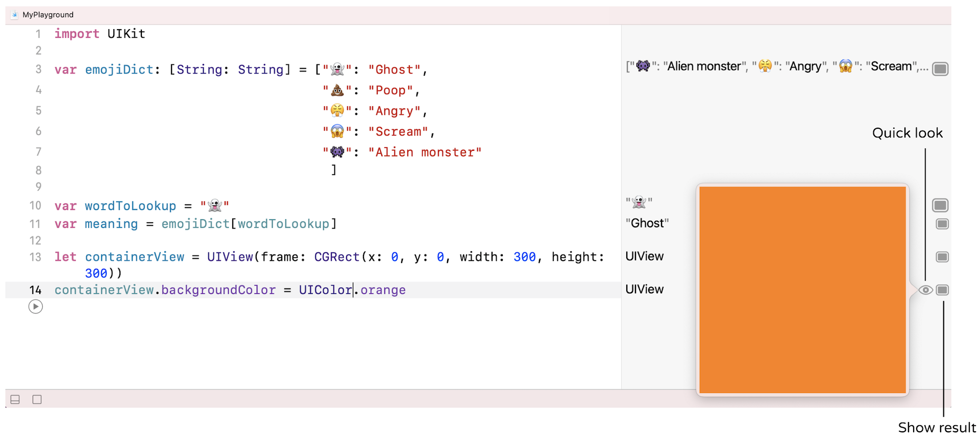
Task: Click UIKit in the import statement
Action: pyautogui.click(x=126, y=34)
